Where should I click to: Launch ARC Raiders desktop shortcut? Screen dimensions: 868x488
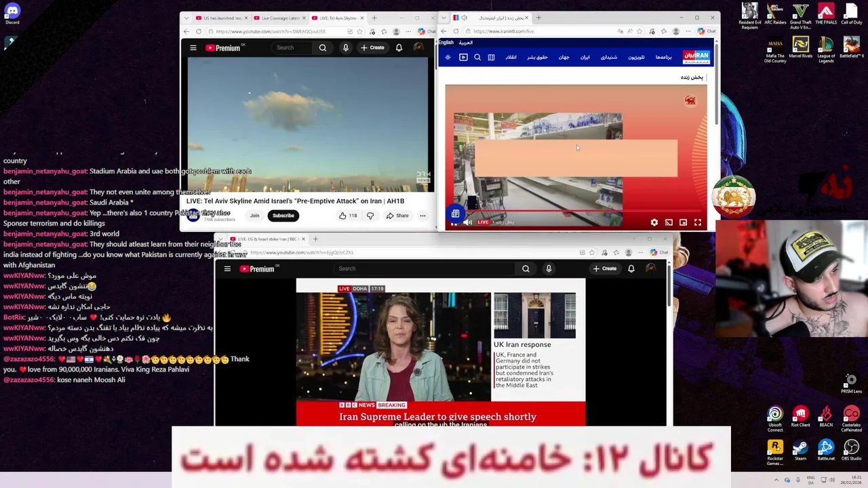point(775,14)
